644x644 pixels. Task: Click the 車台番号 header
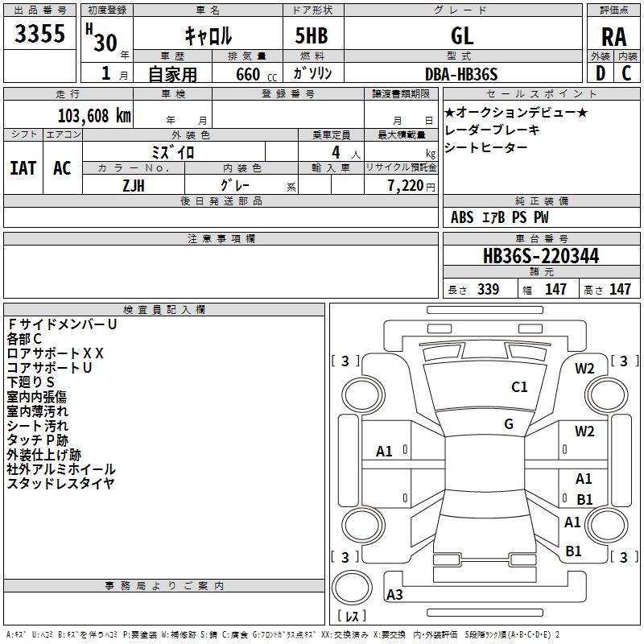(x=541, y=238)
